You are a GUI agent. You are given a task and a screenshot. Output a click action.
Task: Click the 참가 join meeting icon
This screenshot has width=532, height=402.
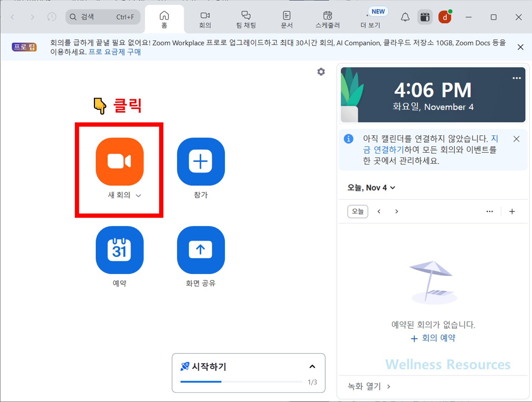coord(201,162)
